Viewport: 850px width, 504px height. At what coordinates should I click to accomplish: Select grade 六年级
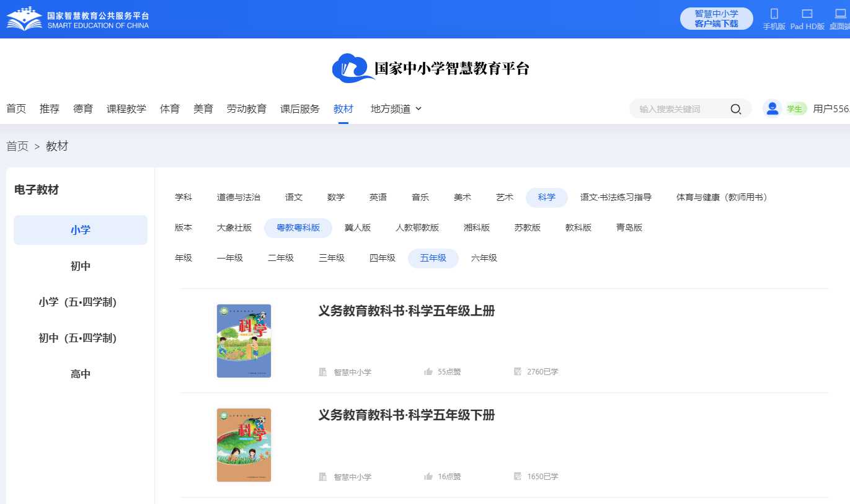(484, 258)
